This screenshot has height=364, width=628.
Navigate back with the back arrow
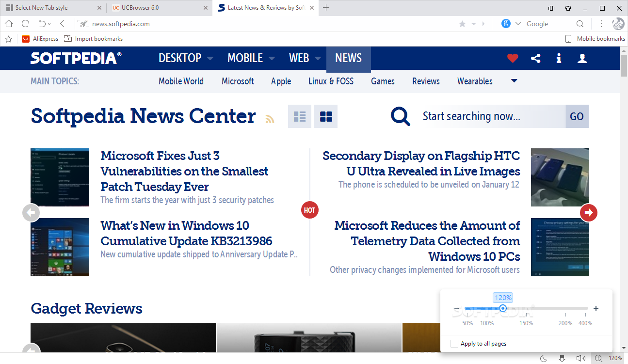[x=62, y=24]
